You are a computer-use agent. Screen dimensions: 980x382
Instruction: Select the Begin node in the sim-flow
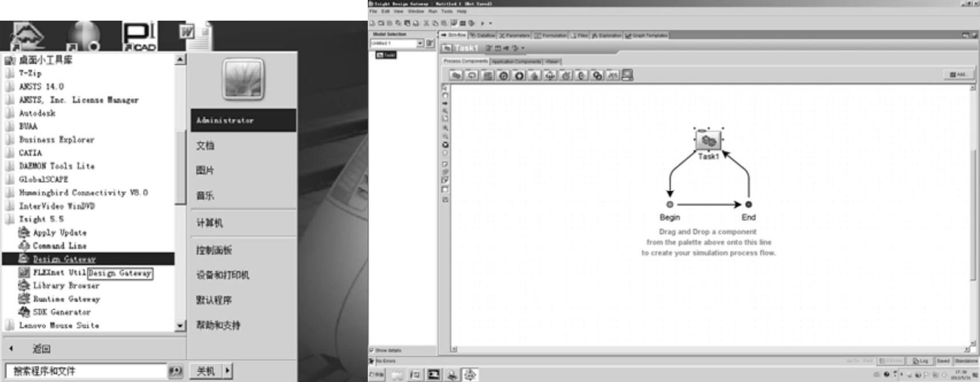point(670,204)
